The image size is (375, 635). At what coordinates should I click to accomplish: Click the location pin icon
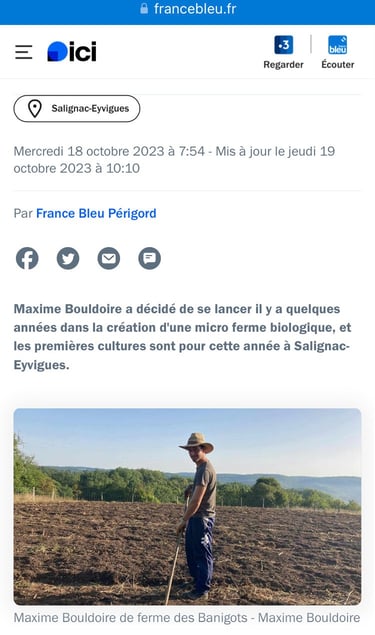[x=35, y=109]
